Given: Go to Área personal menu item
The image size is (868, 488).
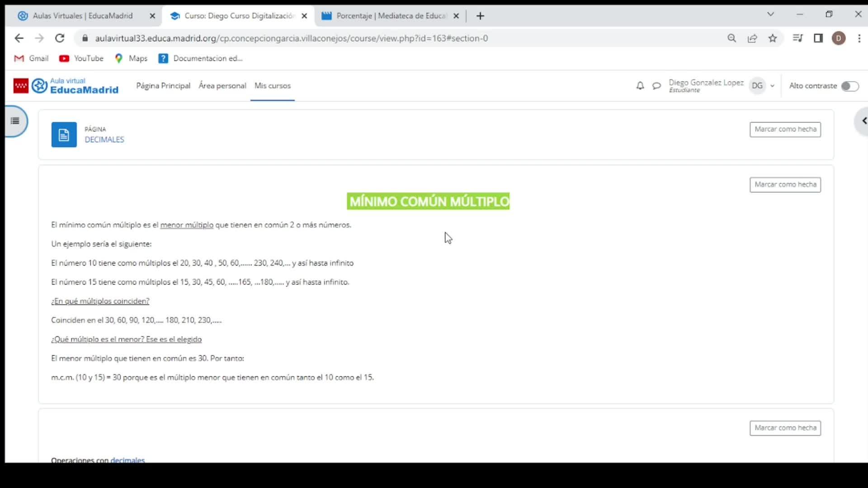Looking at the screenshot, I should click(x=222, y=86).
